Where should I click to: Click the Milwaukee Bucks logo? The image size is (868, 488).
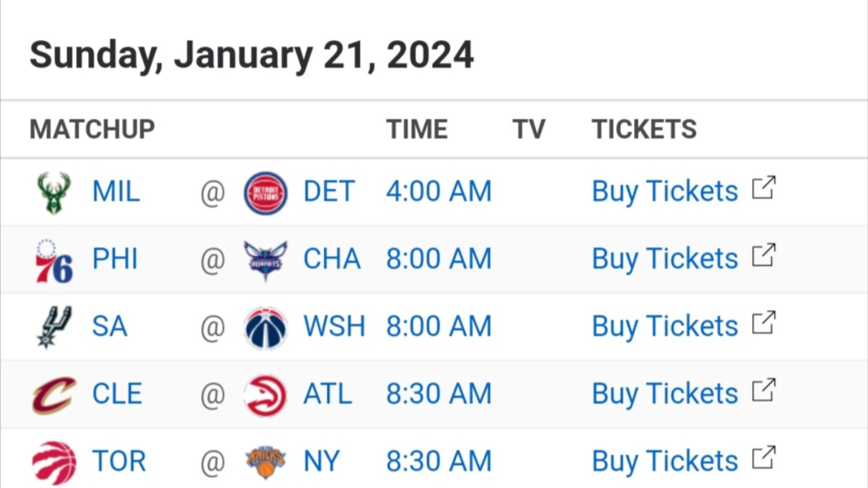[x=54, y=192]
